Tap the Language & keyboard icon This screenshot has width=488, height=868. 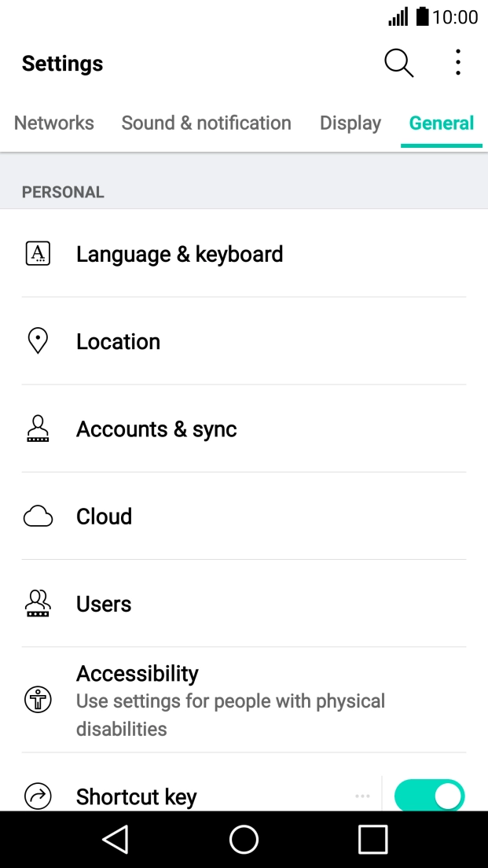pos(38,253)
